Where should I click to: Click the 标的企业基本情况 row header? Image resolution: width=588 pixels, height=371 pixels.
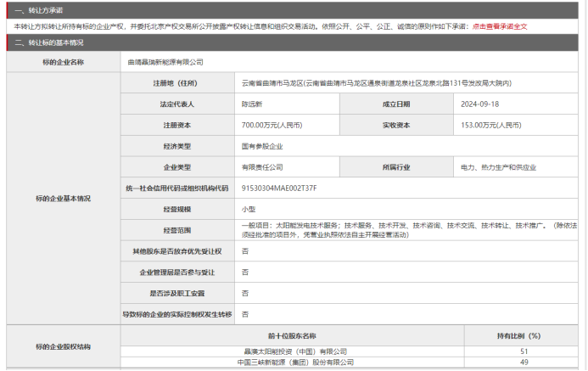tap(64, 199)
